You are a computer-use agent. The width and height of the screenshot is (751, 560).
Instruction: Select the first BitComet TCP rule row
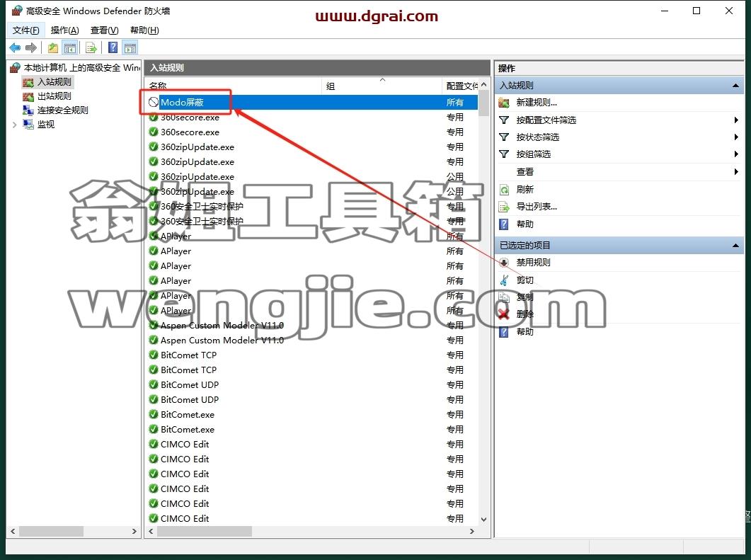click(x=312, y=355)
